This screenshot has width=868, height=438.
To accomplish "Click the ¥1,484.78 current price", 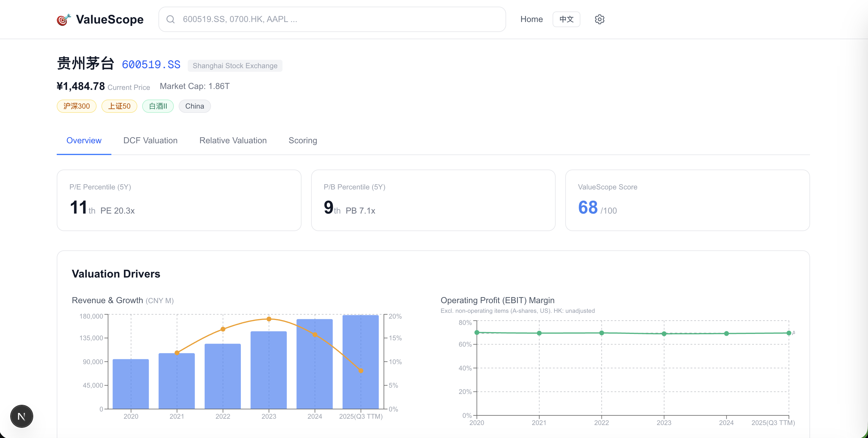I will (x=81, y=86).
